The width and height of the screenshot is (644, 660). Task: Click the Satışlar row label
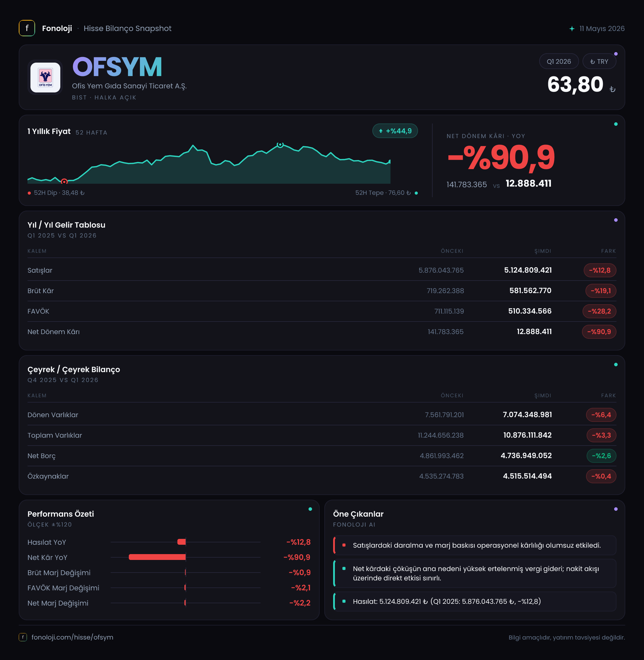point(40,271)
